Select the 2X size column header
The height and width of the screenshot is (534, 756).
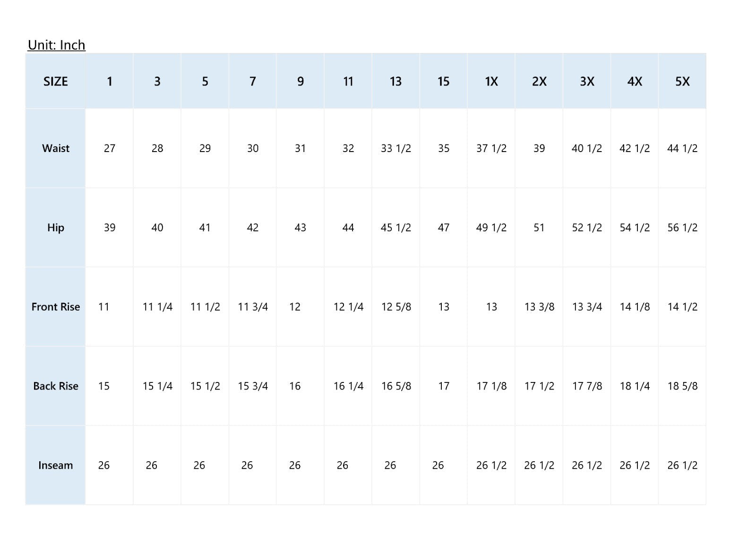click(x=539, y=81)
